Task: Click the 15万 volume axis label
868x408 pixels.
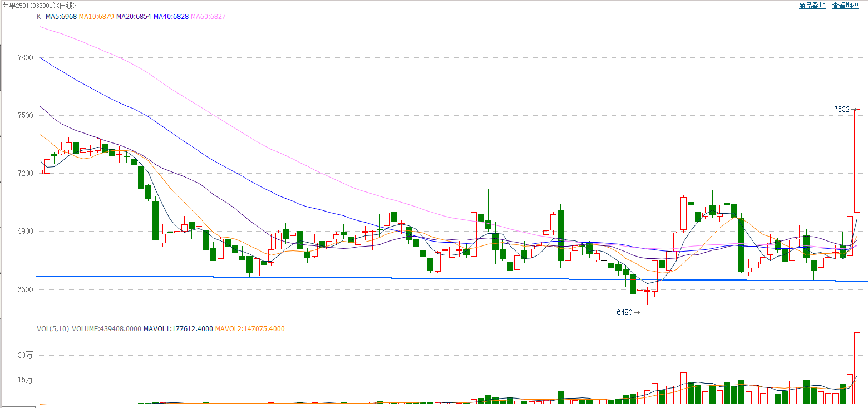Action: pyautogui.click(x=26, y=380)
